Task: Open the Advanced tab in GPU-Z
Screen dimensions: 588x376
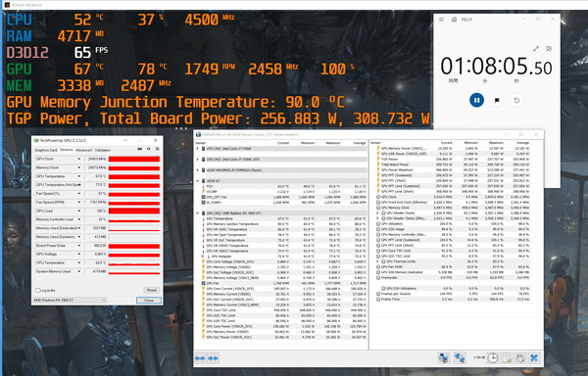Action: click(x=83, y=150)
